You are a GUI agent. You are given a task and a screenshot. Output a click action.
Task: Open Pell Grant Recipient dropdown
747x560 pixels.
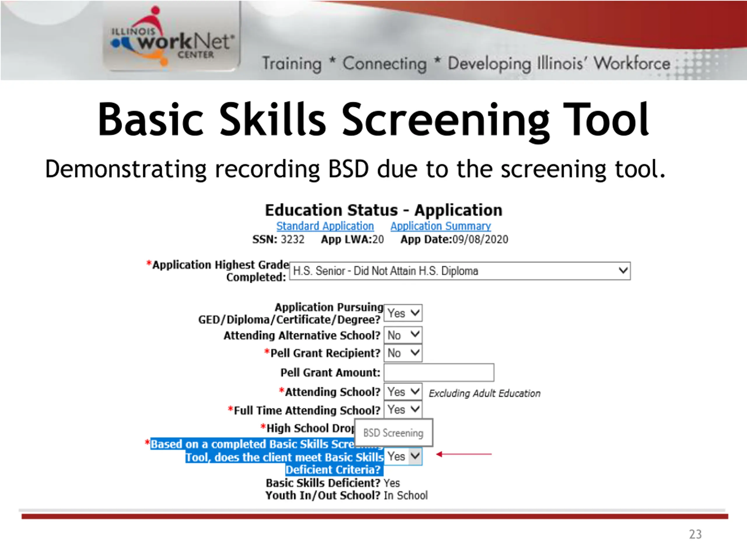click(403, 353)
